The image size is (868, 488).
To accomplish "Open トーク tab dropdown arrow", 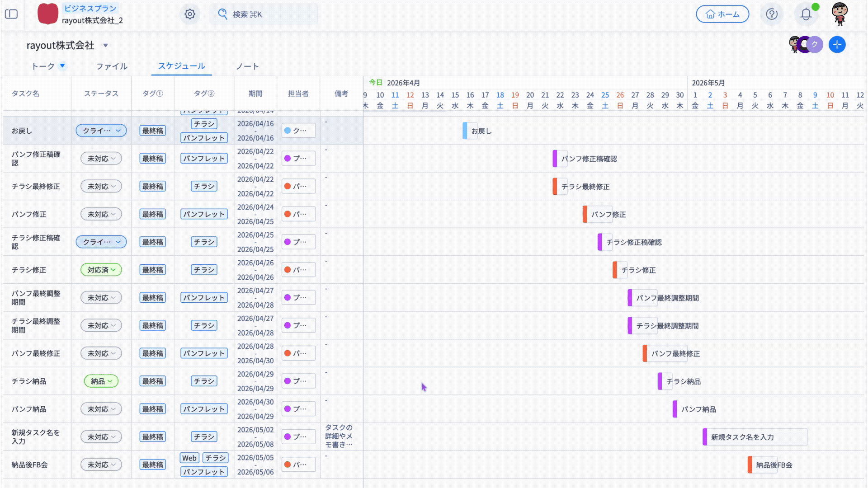I will pyautogui.click(x=62, y=66).
